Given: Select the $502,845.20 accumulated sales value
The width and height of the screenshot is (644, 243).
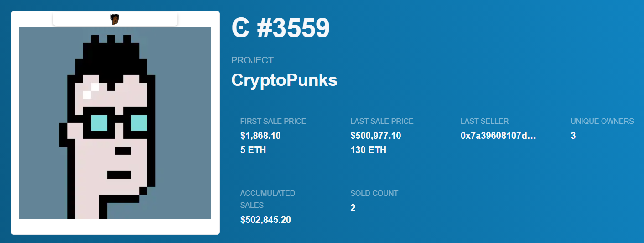Looking at the screenshot, I should [x=265, y=220].
